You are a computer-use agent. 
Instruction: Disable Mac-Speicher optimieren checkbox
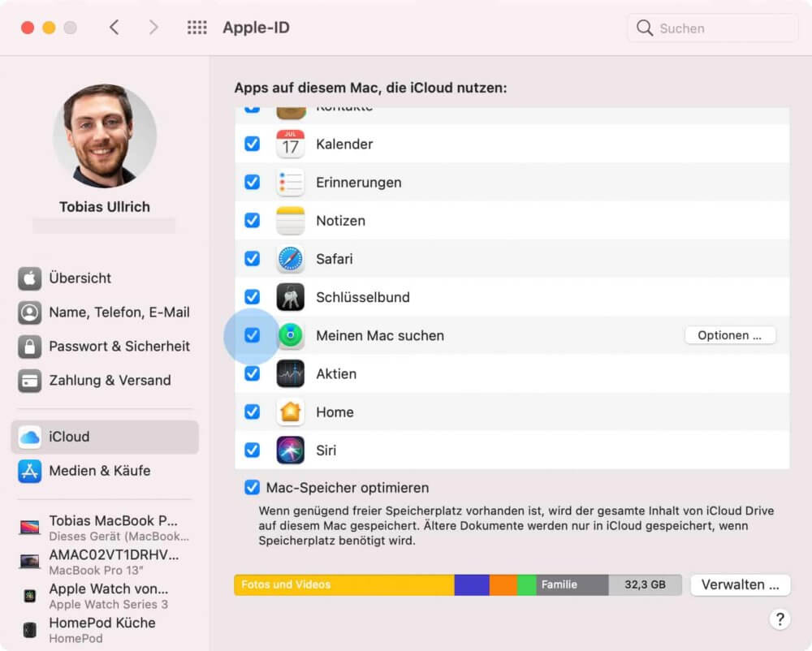click(253, 487)
